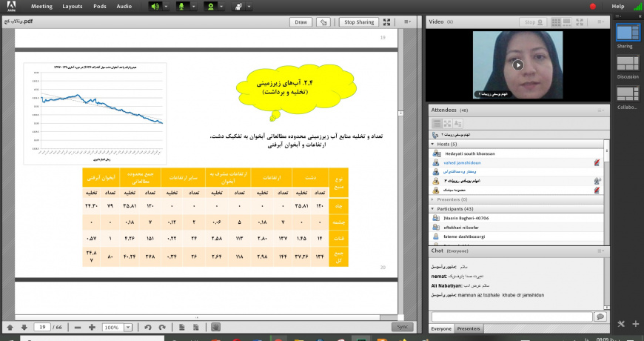The image size is (644, 341).
Task: Open the Chat pod options menu
Action: 600,251
